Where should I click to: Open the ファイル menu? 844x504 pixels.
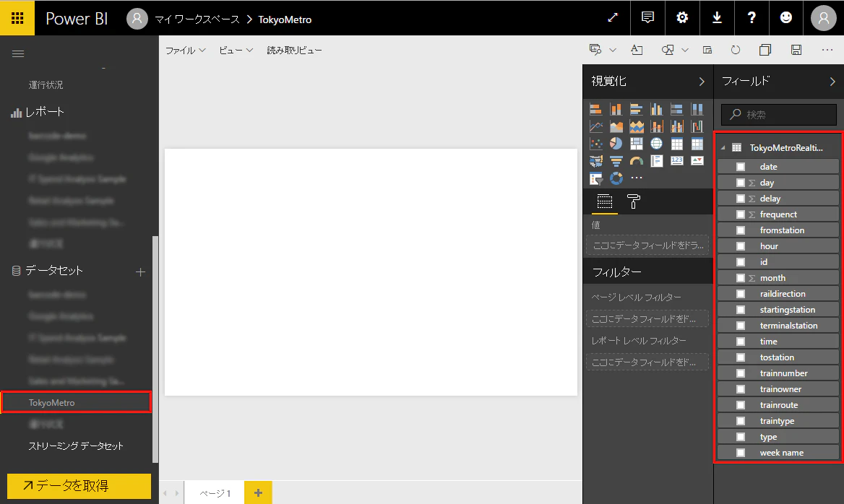click(x=185, y=50)
